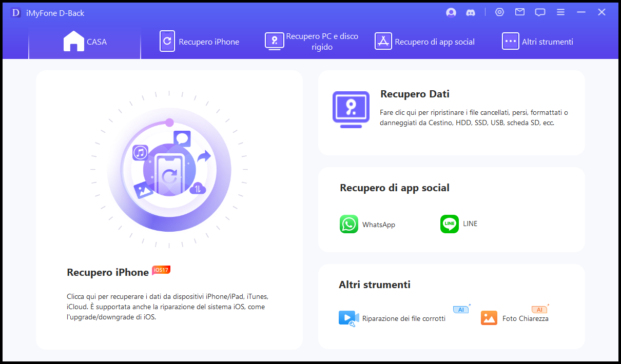Close the D-Back window

pyautogui.click(x=601, y=12)
